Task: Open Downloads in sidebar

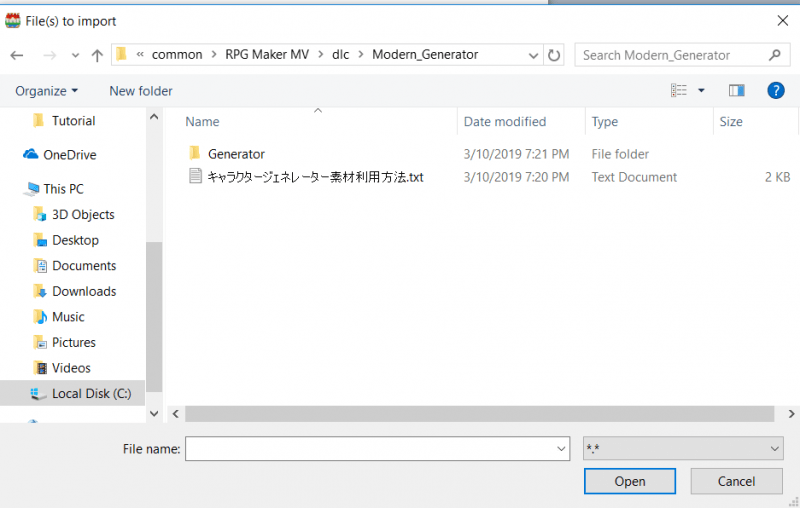Action: (x=84, y=291)
